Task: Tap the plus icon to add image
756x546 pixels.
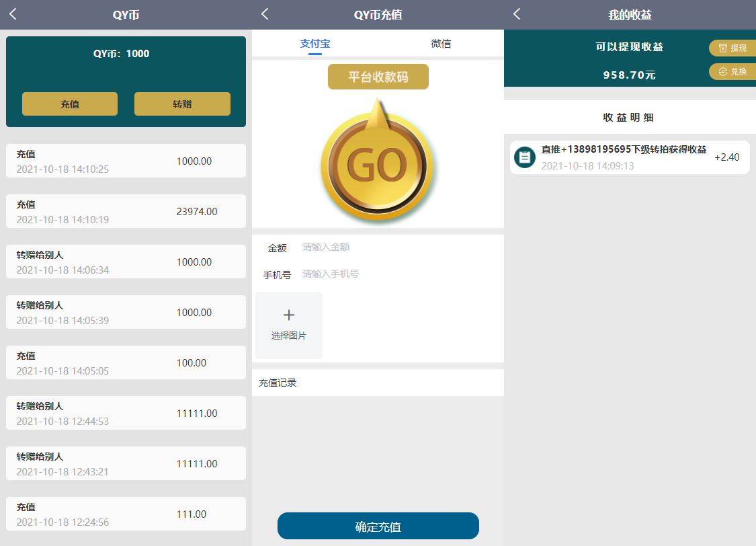Action: [289, 315]
